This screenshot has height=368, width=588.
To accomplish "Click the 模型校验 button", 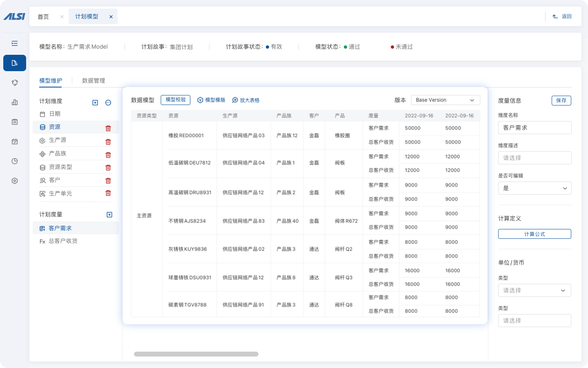I will 175,100.
